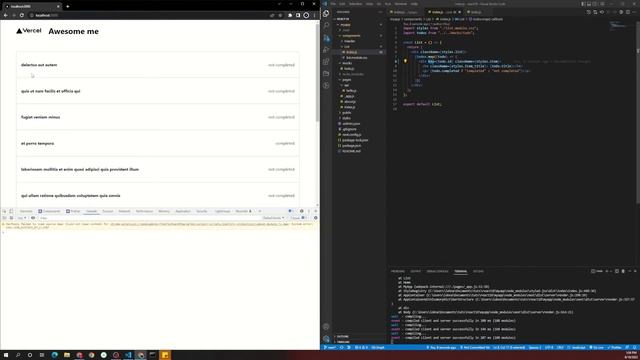Open the Default levels dropdown in console
640x360 pixels.
click(273, 218)
